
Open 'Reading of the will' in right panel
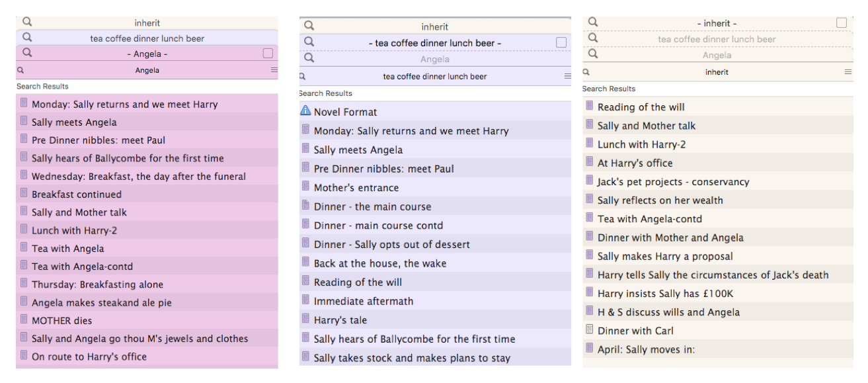click(718, 107)
